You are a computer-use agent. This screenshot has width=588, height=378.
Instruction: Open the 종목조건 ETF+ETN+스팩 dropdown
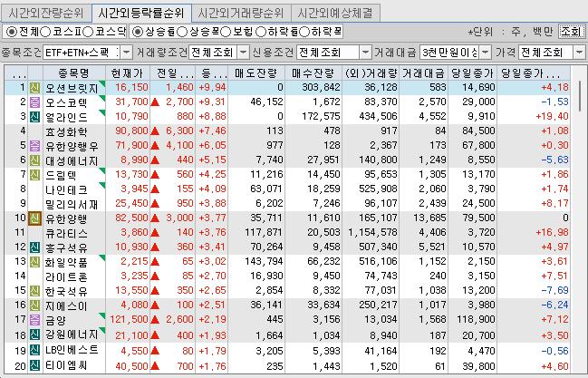click(x=127, y=53)
